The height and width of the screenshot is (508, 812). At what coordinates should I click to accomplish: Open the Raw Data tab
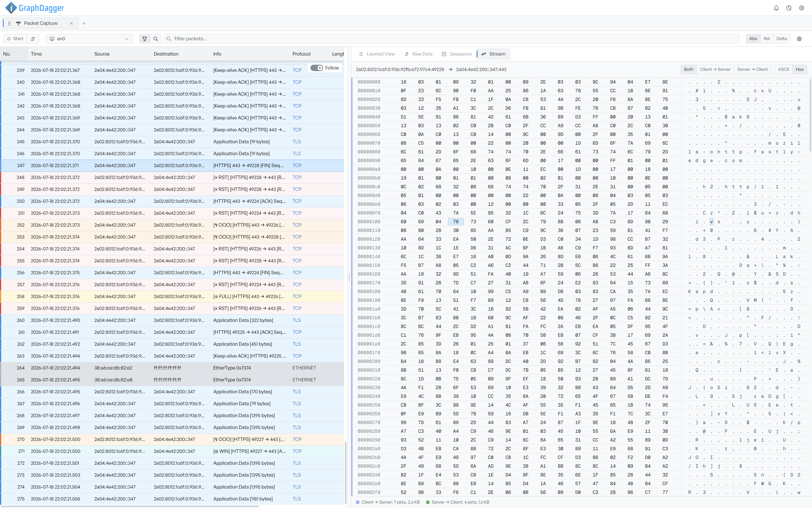coord(418,54)
